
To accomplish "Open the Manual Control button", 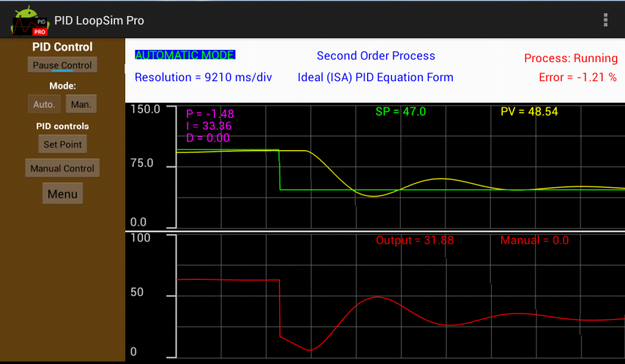I will pyautogui.click(x=62, y=168).
